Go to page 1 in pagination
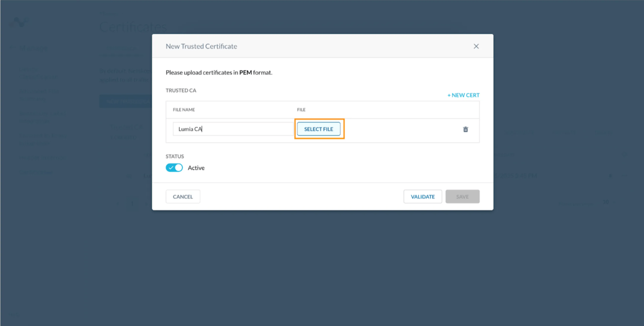 (132, 203)
